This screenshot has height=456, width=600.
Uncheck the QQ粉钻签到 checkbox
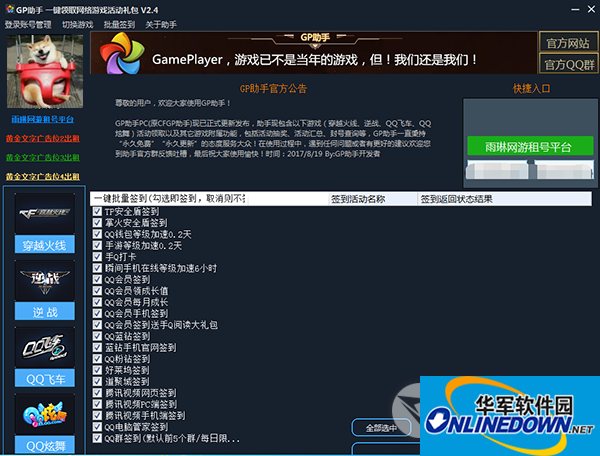point(97,359)
